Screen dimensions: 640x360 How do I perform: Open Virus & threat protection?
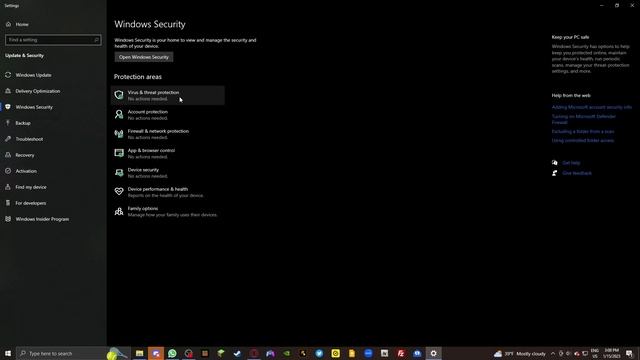click(168, 96)
